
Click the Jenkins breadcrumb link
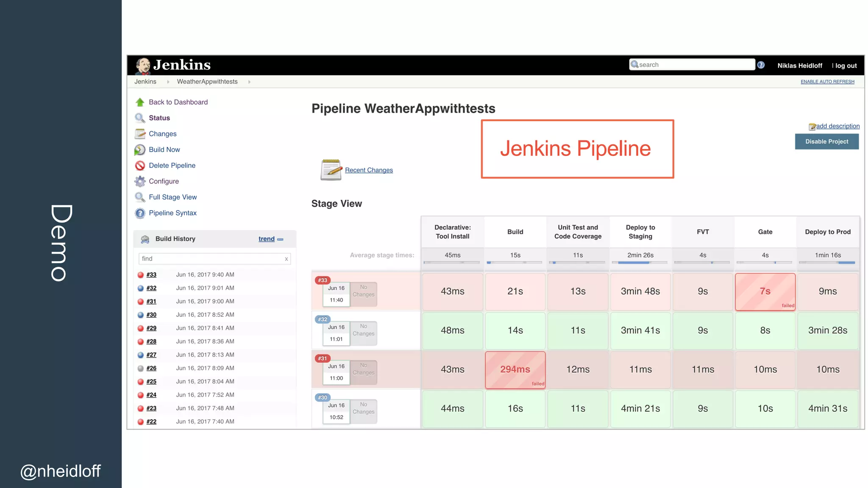point(145,82)
